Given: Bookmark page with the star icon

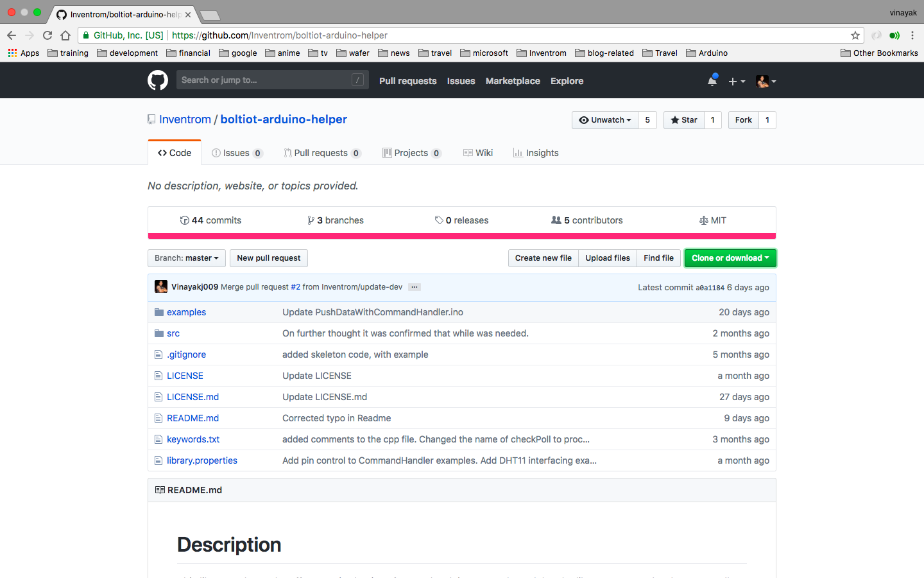Looking at the screenshot, I should click(x=855, y=35).
